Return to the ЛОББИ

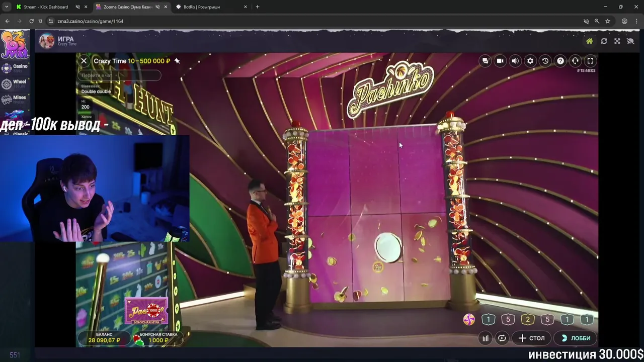(x=576, y=338)
